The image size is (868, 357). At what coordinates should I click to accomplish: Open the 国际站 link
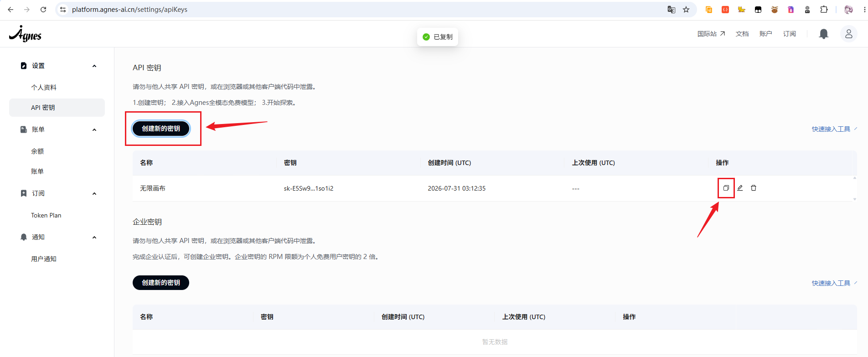711,34
